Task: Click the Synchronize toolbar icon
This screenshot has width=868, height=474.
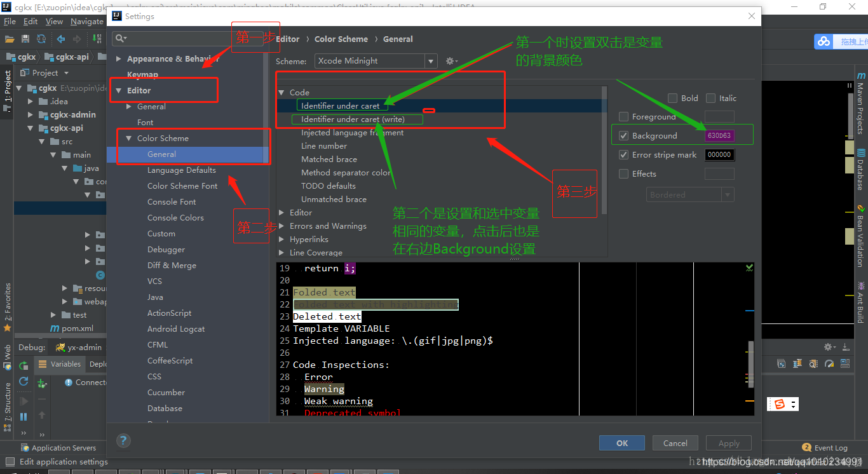Action: [x=41, y=39]
